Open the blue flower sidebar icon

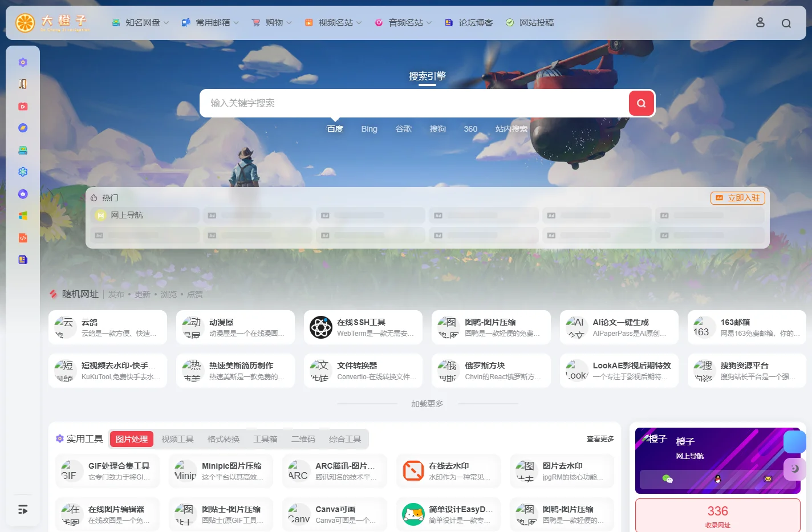23,172
